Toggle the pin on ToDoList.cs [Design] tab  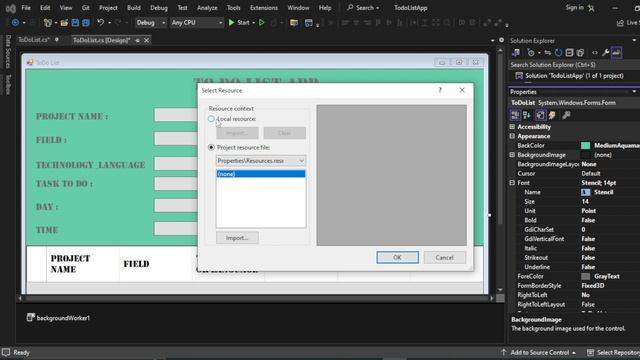pos(138,40)
